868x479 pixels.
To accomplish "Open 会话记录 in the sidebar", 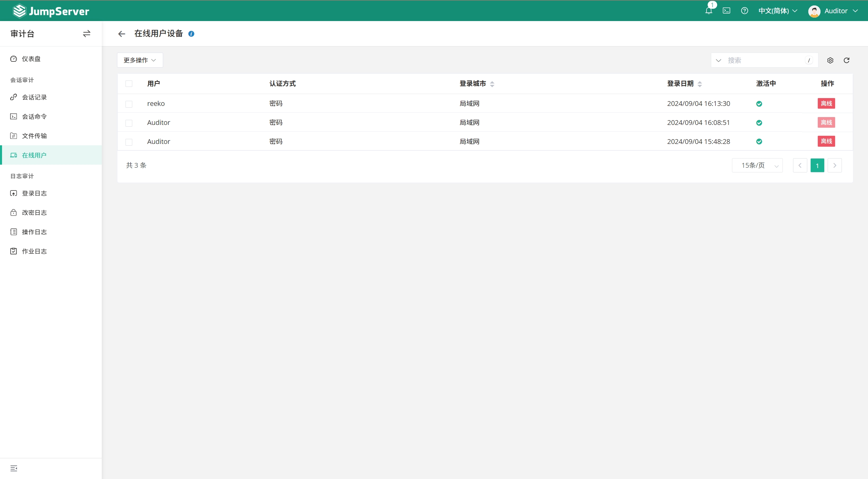I will click(51, 97).
